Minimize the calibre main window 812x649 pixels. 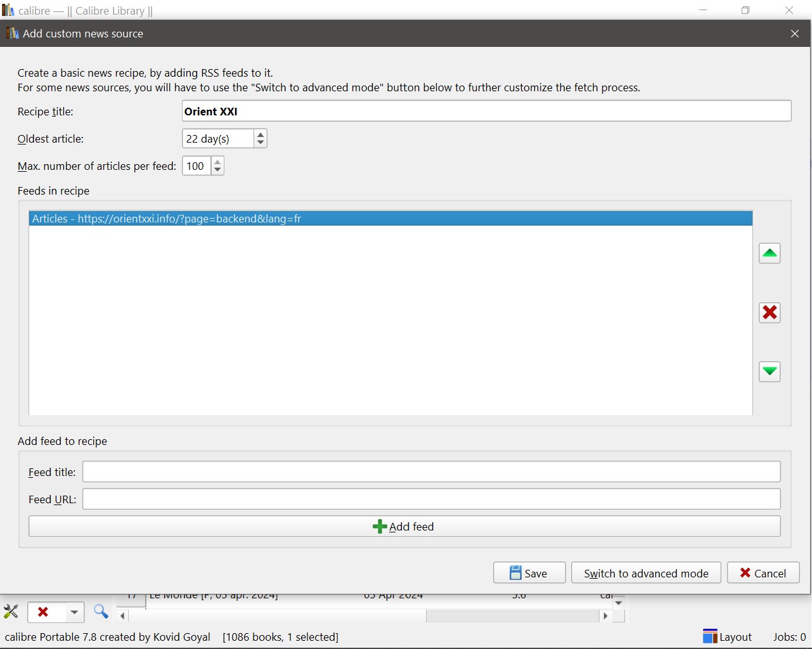[703, 10]
